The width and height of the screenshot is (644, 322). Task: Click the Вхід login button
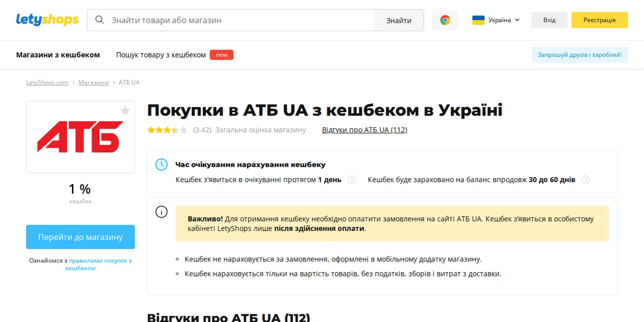[x=549, y=20]
